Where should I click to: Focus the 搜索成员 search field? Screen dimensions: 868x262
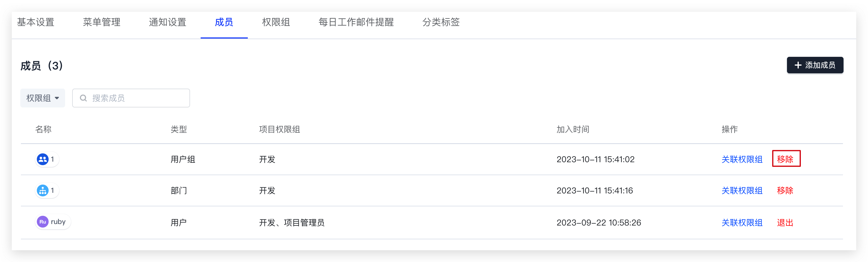[131, 98]
